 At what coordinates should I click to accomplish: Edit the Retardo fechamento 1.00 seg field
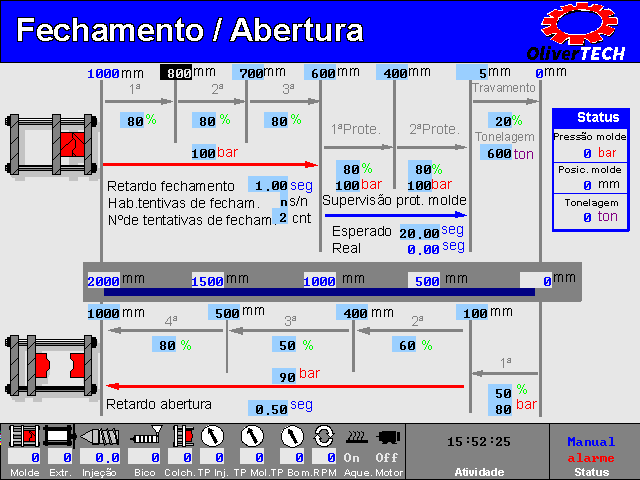[x=269, y=186]
